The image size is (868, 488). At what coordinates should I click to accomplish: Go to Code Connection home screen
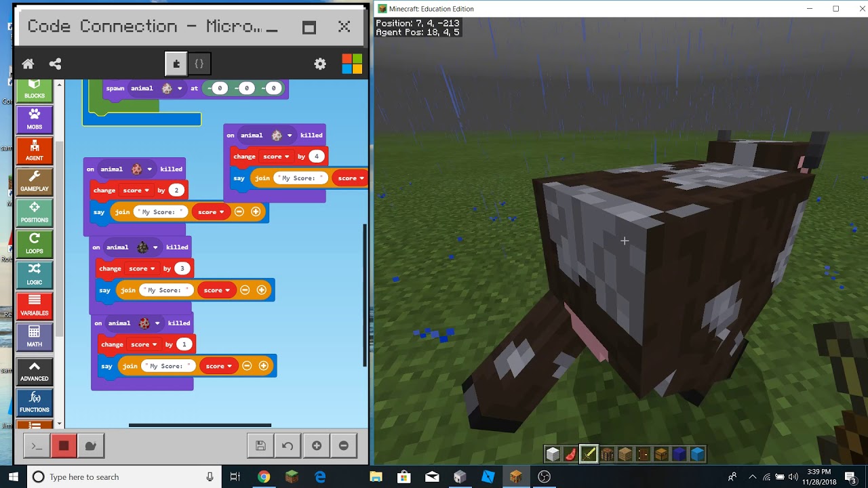coord(28,64)
